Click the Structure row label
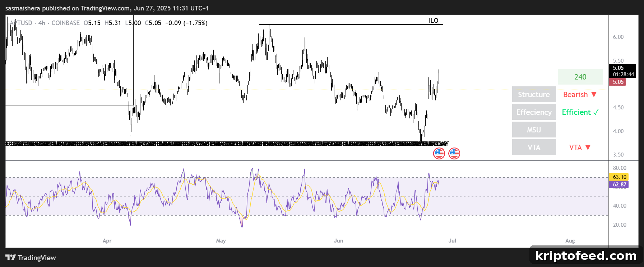The width and height of the screenshot is (644, 267). point(534,94)
